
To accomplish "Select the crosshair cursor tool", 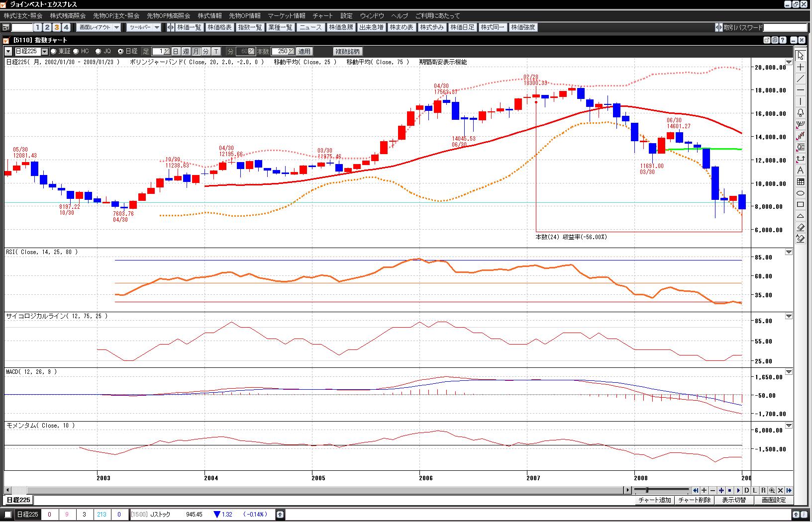I will pyautogui.click(x=801, y=67).
